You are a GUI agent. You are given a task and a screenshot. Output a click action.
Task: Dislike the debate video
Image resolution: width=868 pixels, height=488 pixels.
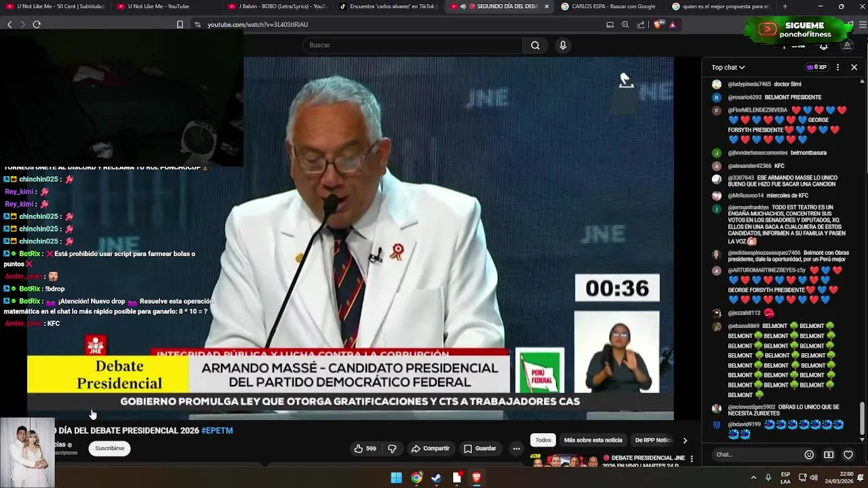(392, 448)
